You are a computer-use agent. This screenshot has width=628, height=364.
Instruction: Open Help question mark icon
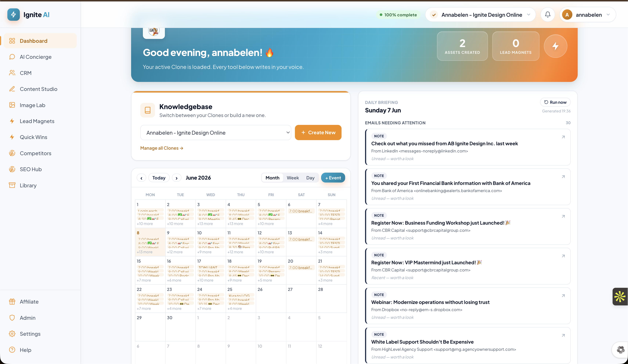pyautogui.click(x=12, y=350)
